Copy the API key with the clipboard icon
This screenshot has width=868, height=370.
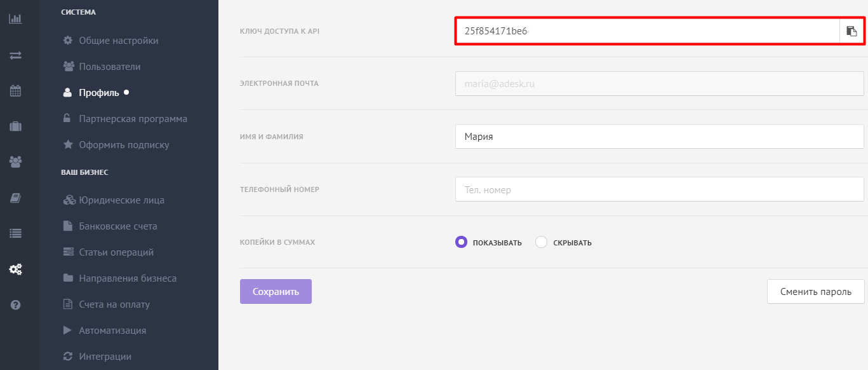[851, 31]
